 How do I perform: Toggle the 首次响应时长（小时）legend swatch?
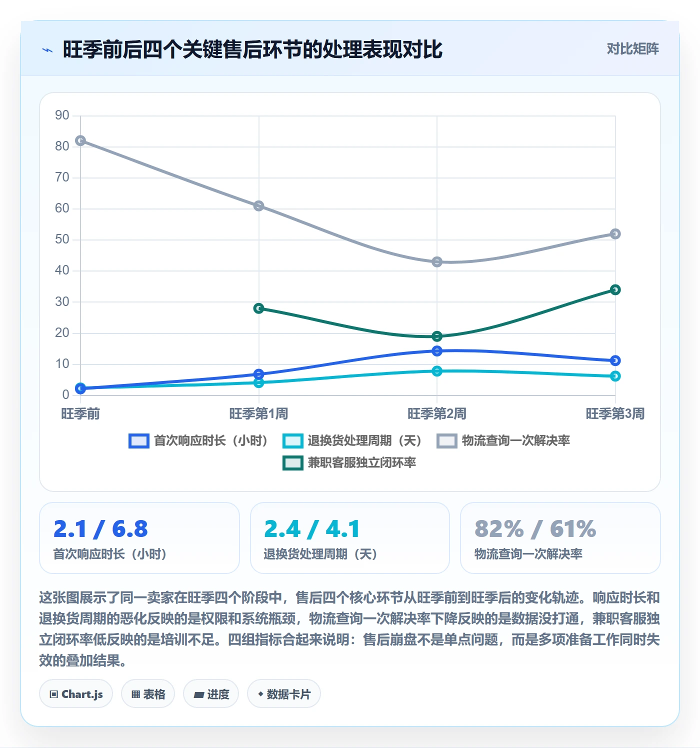pyautogui.click(x=139, y=441)
